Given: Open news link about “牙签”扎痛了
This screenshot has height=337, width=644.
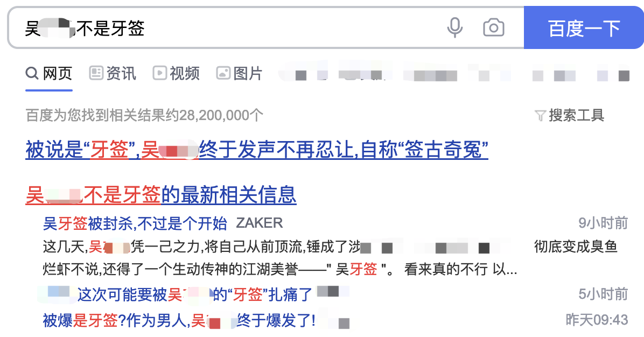Looking at the screenshot, I should 195,294.
